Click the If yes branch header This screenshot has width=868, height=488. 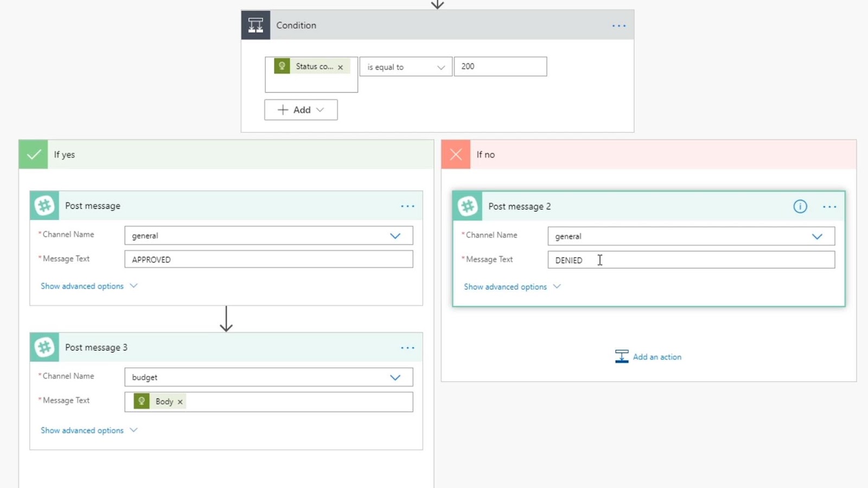point(226,155)
